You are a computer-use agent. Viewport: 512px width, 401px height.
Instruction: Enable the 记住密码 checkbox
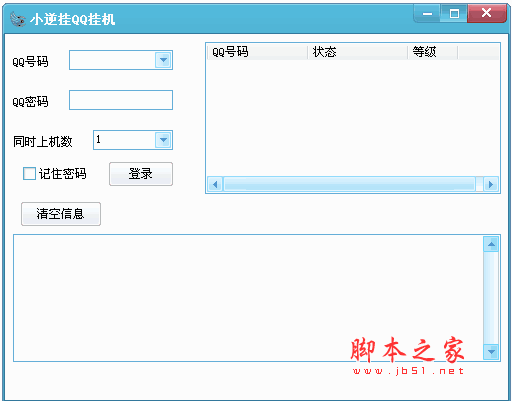[29, 174]
